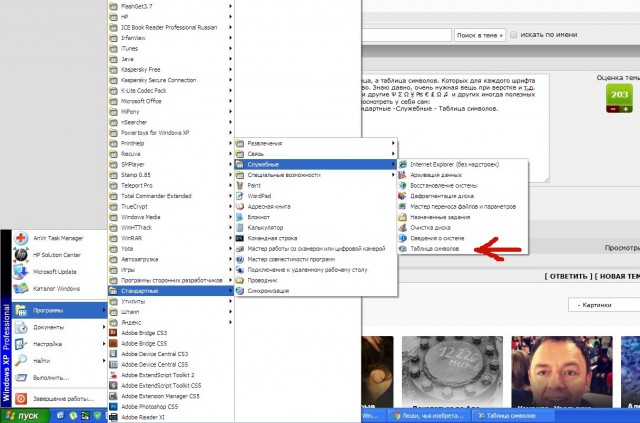The width and height of the screenshot is (640, 423).
Task: Open Подключение к удаленному рабочему столу
Action: coord(316,270)
